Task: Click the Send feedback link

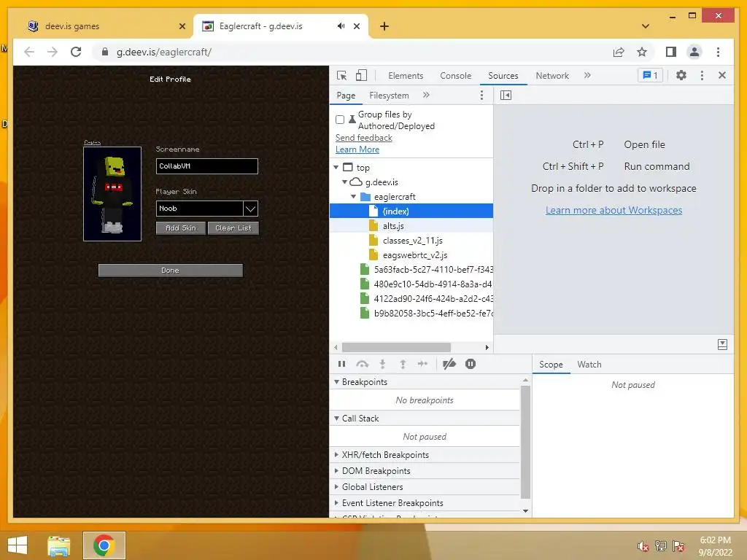Action: 363,138
